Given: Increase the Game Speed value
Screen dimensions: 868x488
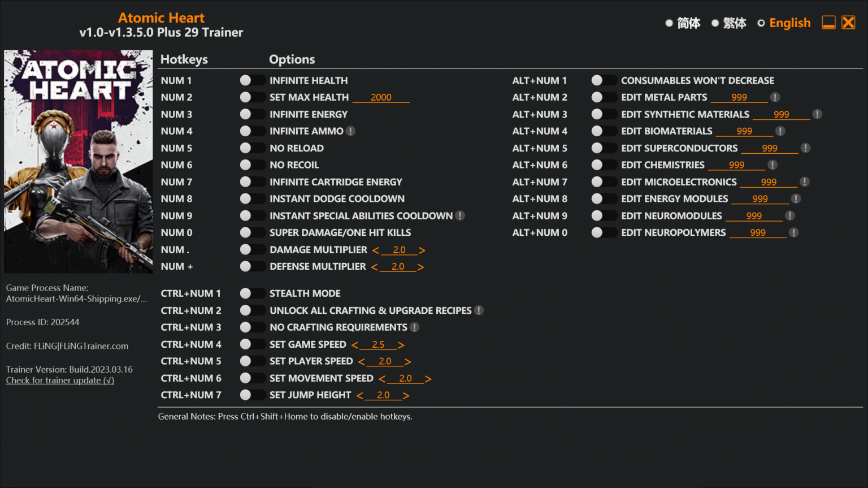Looking at the screenshot, I should click(401, 345).
